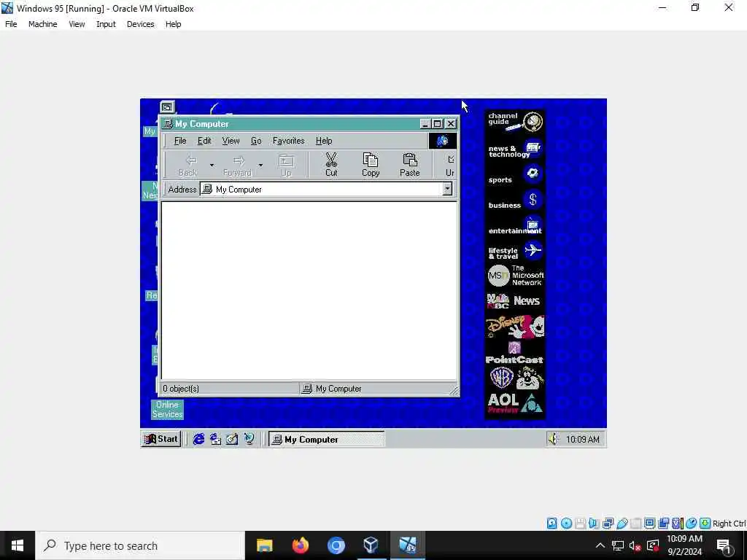Show hidden icons in host system tray

click(600, 545)
